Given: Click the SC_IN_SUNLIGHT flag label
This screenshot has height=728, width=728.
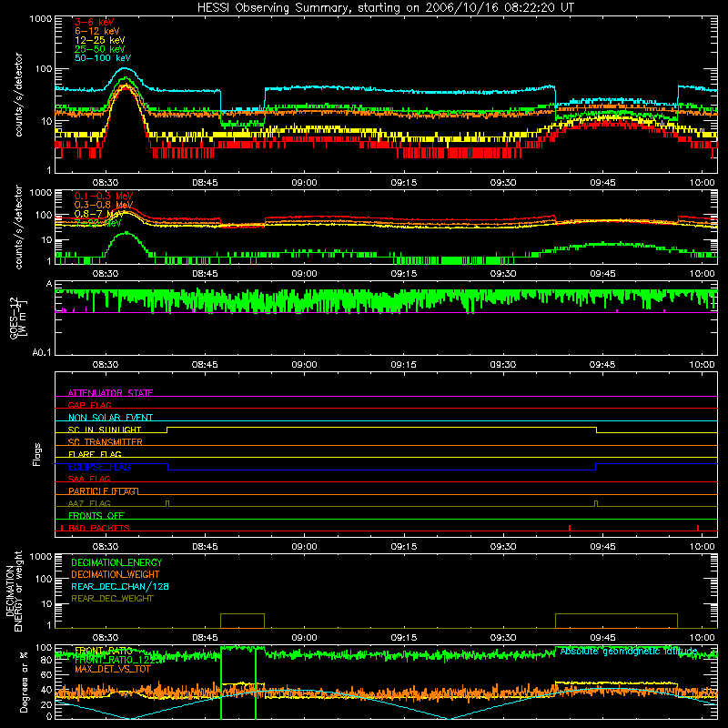Looking at the screenshot, I should [x=105, y=430].
